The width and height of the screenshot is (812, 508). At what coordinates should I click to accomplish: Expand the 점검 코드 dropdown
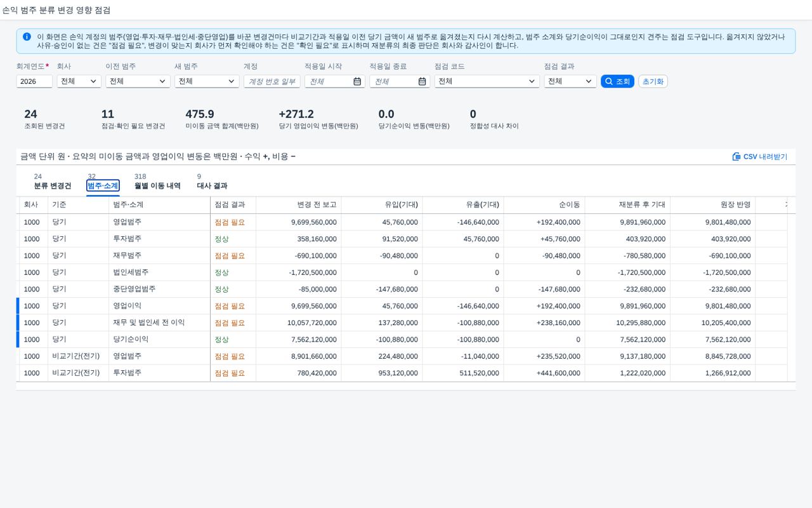(x=532, y=81)
